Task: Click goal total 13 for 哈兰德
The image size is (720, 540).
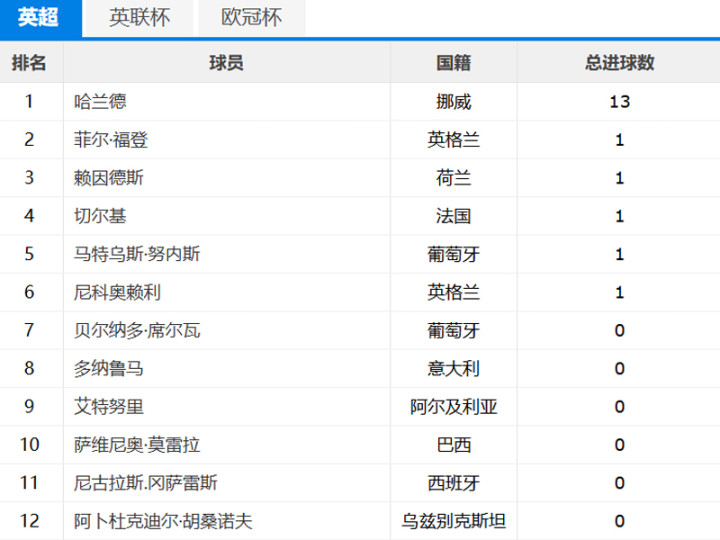Action: pos(619,101)
